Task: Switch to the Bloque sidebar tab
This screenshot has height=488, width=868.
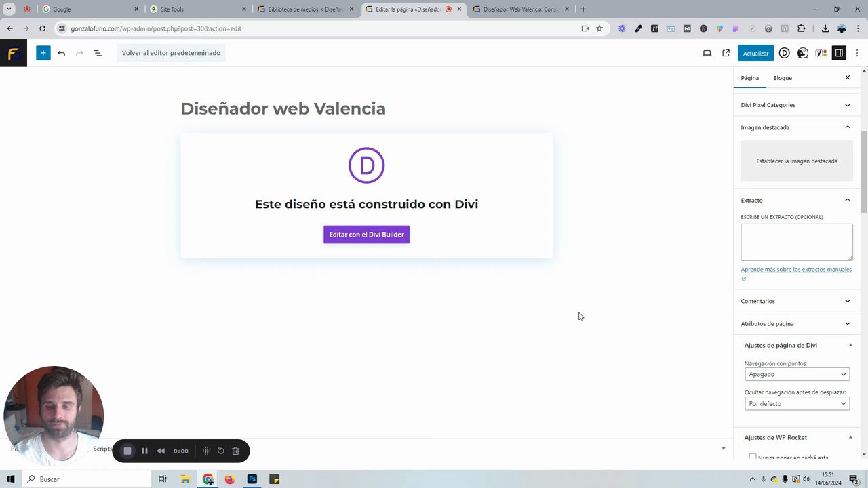Action: point(782,78)
